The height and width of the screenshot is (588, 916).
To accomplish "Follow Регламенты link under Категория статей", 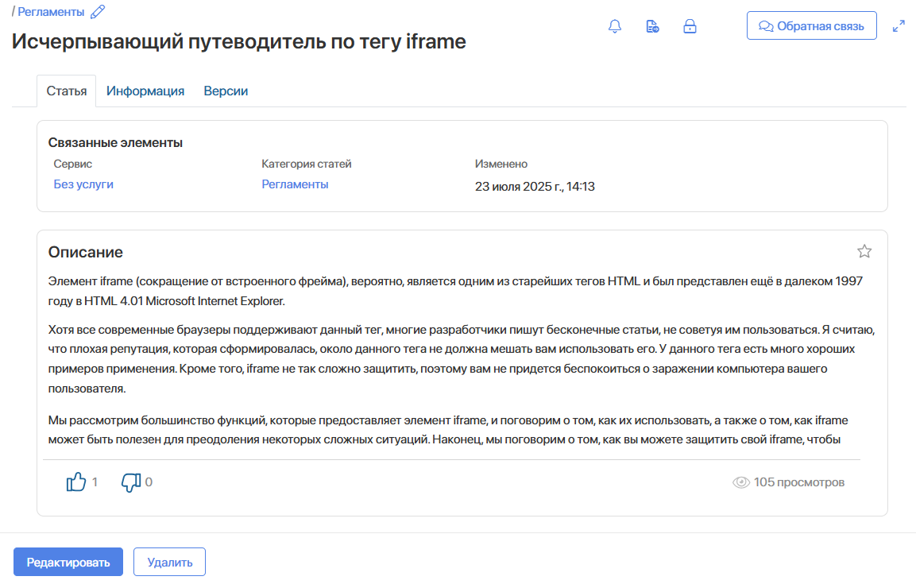I will 295,184.
